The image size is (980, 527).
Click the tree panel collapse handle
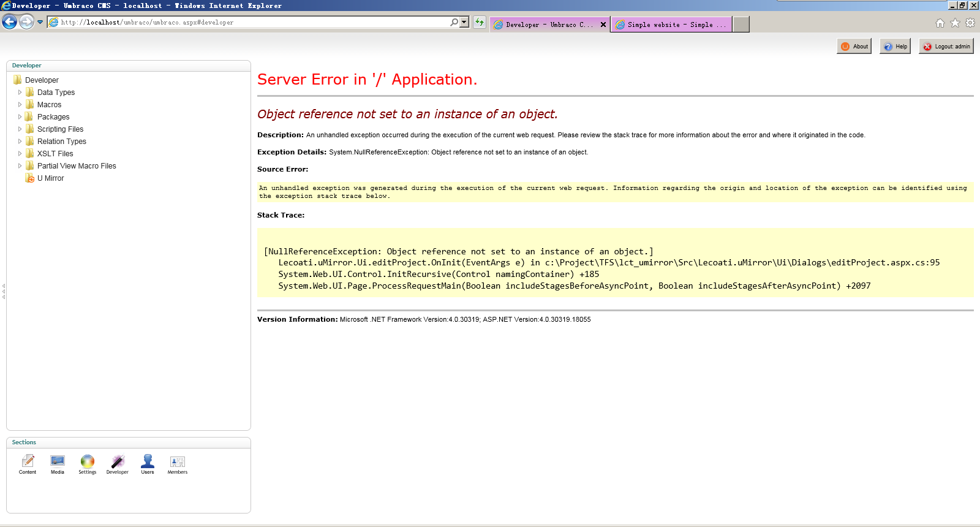click(3, 291)
